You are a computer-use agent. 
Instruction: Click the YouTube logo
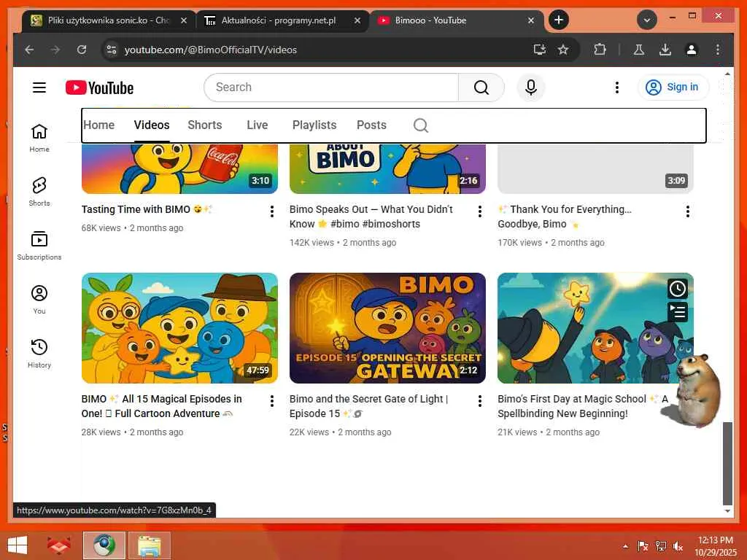pos(99,87)
